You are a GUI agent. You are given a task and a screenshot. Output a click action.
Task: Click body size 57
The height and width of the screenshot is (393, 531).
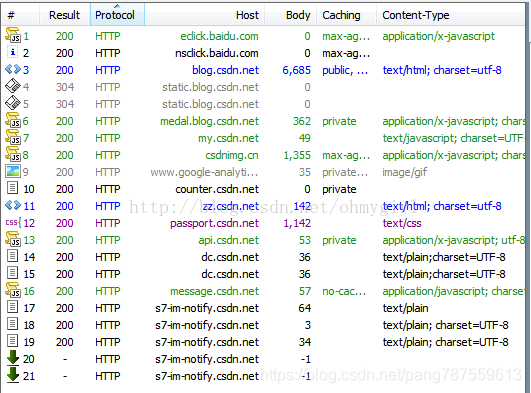coord(305,291)
